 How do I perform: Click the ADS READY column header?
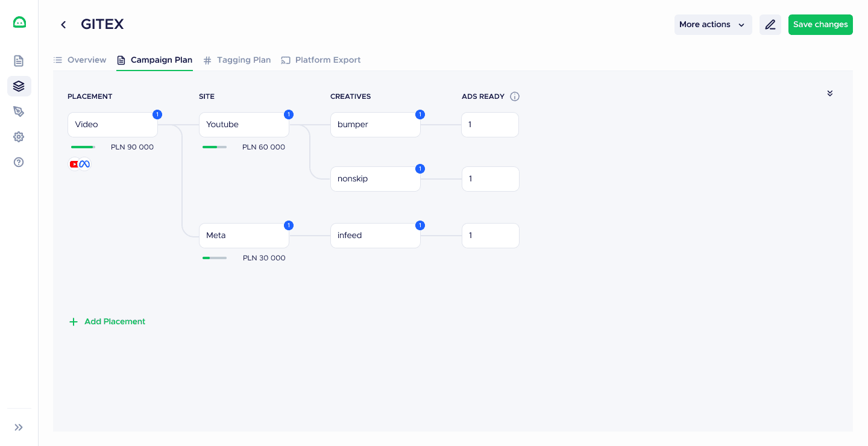coord(483,96)
